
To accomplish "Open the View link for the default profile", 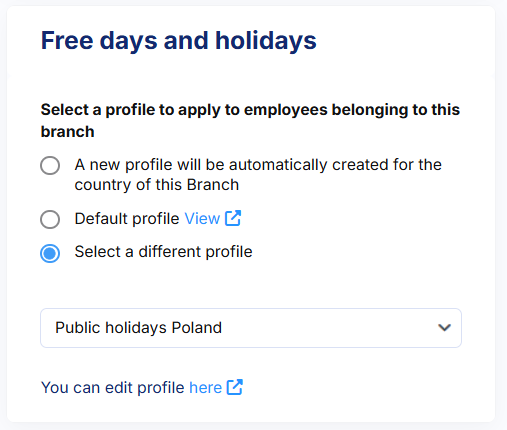I will point(202,219).
